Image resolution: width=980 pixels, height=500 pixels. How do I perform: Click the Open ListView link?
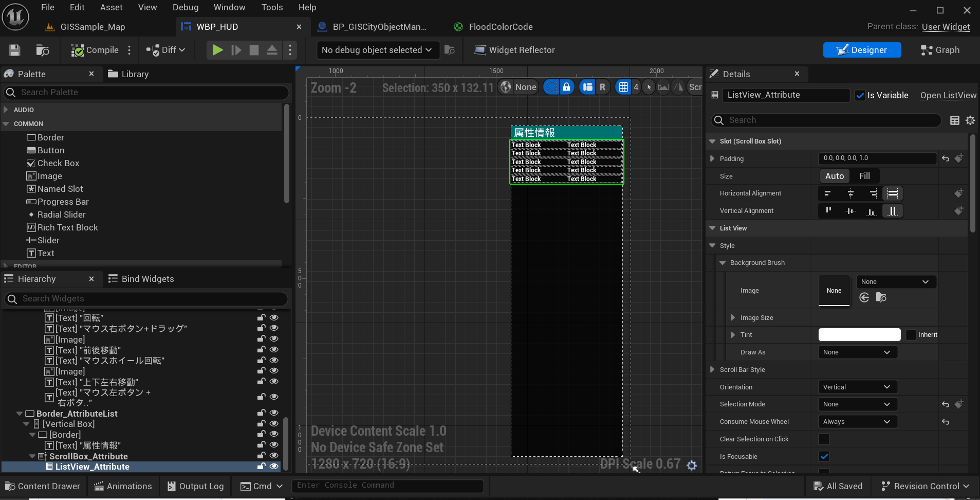click(x=948, y=95)
